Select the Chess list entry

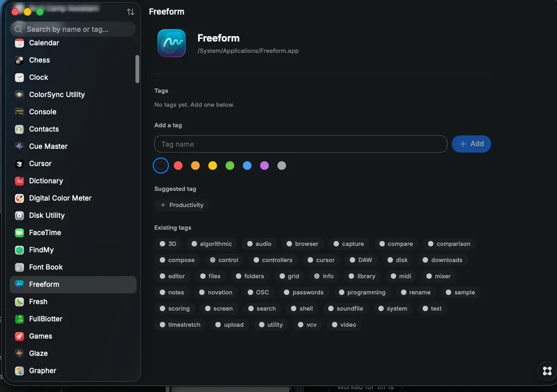pyautogui.click(x=73, y=60)
